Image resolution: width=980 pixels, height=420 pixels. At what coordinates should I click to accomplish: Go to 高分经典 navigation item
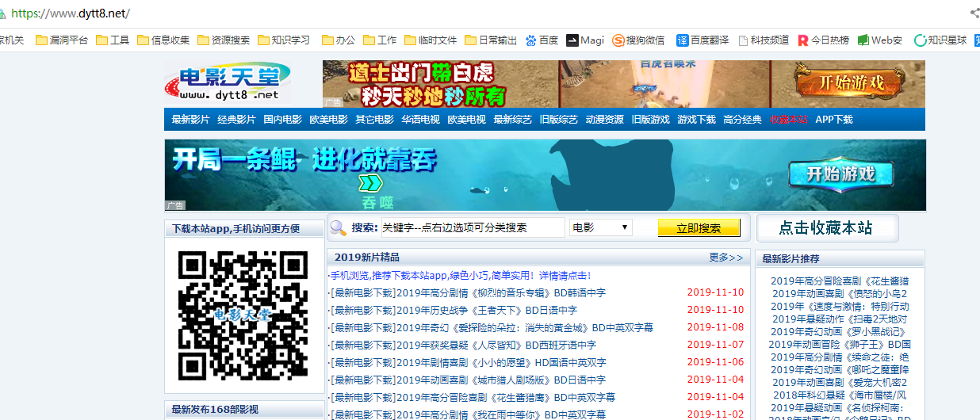click(x=742, y=120)
